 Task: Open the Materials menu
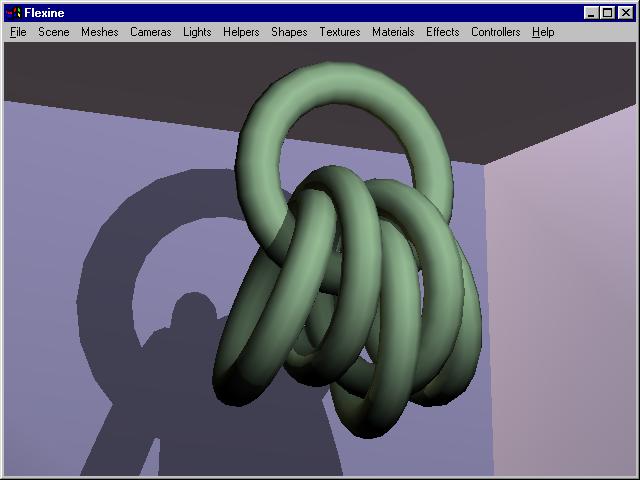click(x=393, y=32)
